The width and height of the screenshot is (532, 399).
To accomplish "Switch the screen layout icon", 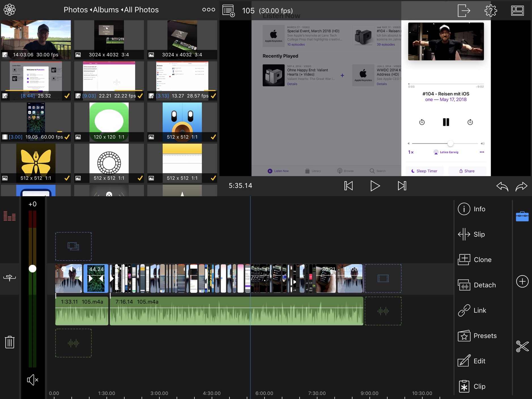I will coord(517,10).
